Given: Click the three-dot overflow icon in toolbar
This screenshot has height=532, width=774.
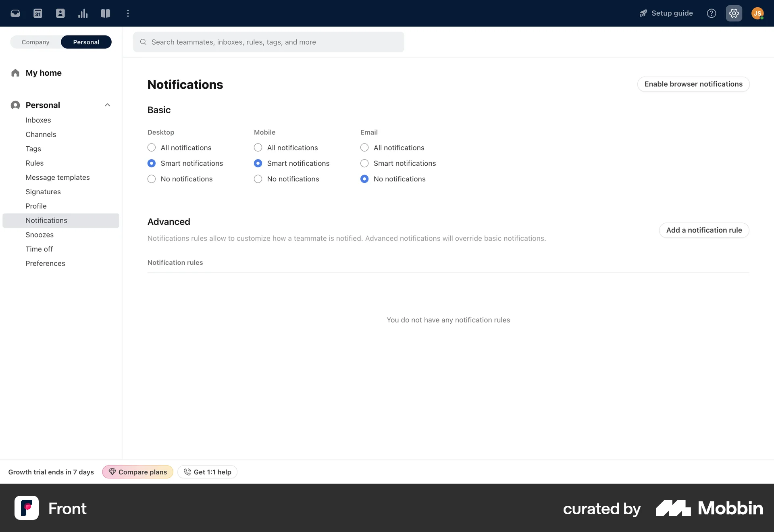Looking at the screenshot, I should pos(128,13).
